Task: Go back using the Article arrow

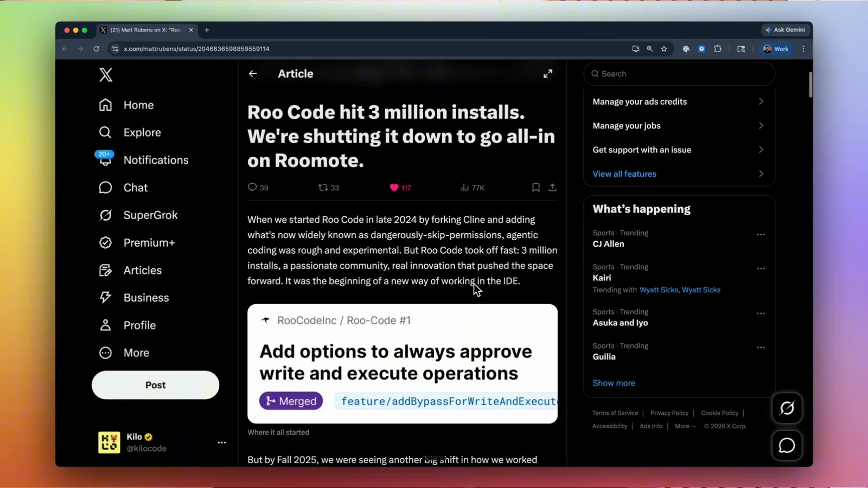Action: (x=253, y=74)
